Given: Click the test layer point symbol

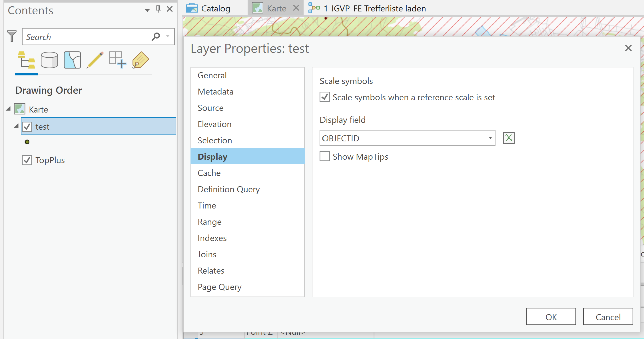Looking at the screenshot, I should click(x=27, y=142).
